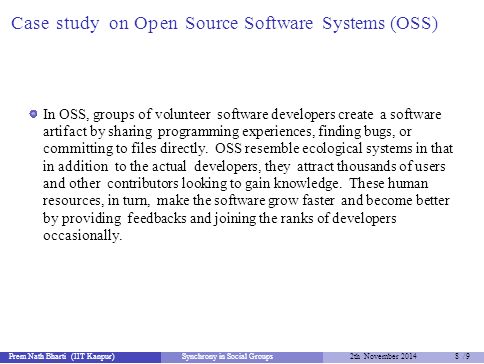Click the word 'feedbacks' in the paragraph
This screenshot has width=484, height=364.
click(157, 218)
